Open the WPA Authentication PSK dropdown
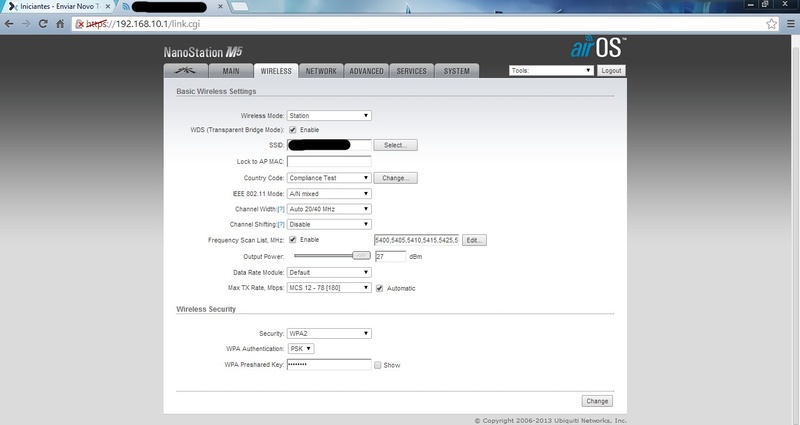 301,349
